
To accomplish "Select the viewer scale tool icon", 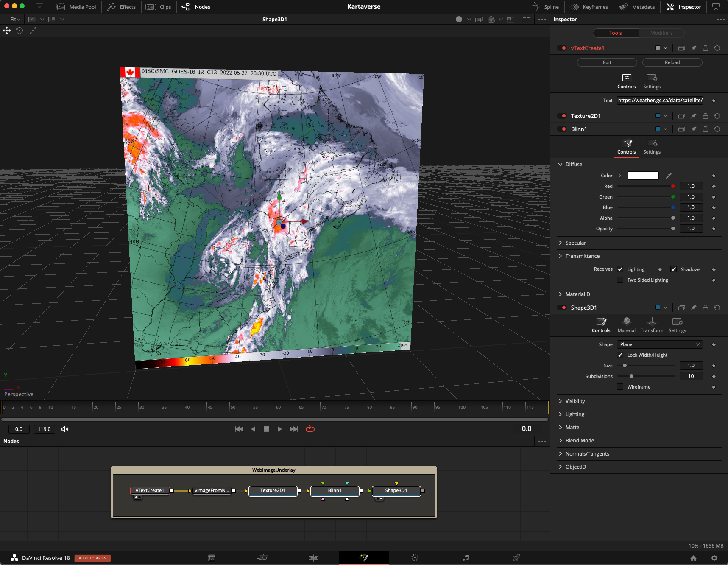I will (x=33, y=31).
